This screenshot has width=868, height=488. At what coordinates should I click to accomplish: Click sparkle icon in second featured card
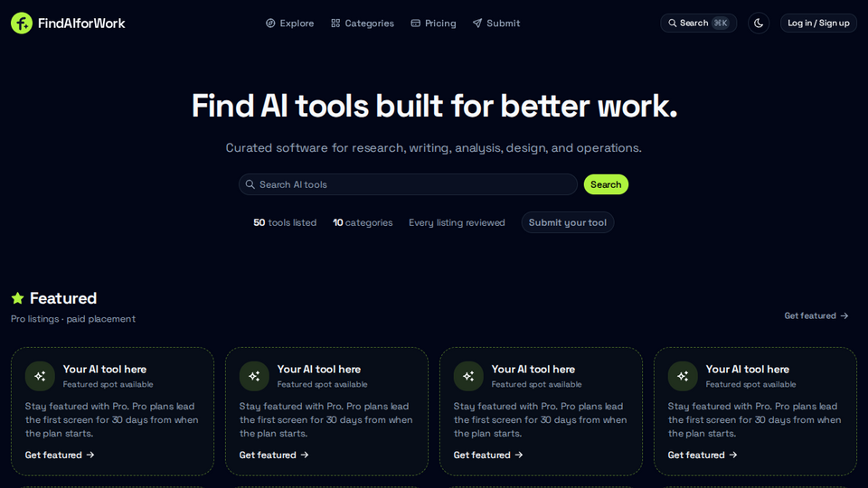[254, 376]
